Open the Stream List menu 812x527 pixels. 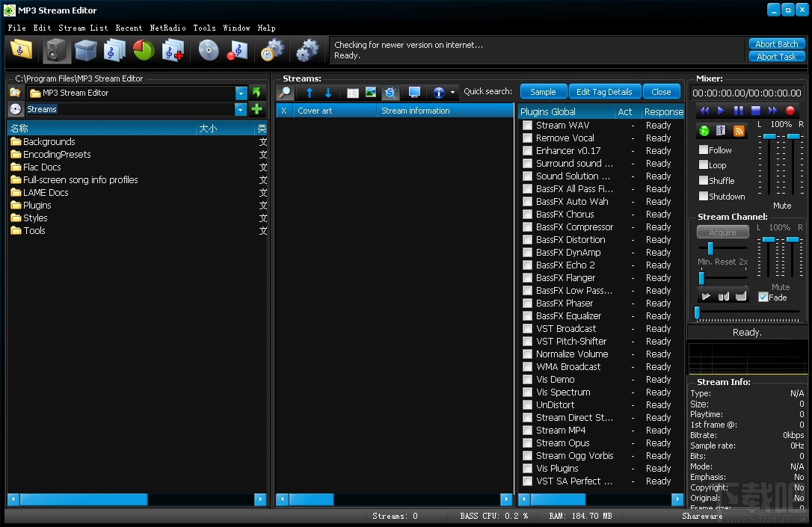(83, 28)
